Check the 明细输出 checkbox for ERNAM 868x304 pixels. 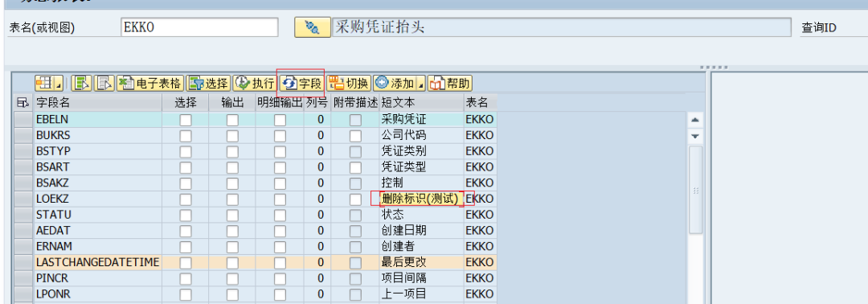pyautogui.click(x=280, y=246)
